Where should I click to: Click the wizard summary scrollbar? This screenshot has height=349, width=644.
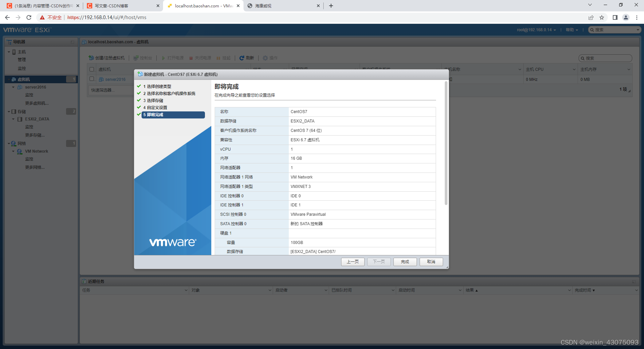pyautogui.click(x=446, y=143)
